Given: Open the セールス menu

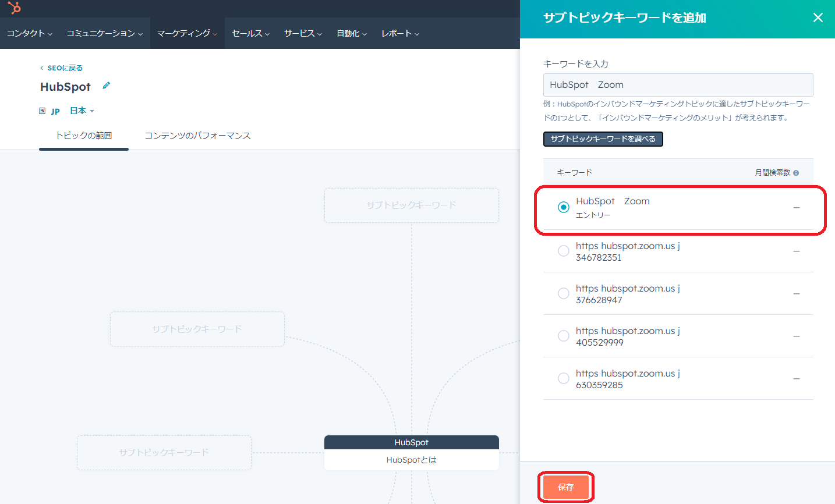Looking at the screenshot, I should [250, 33].
